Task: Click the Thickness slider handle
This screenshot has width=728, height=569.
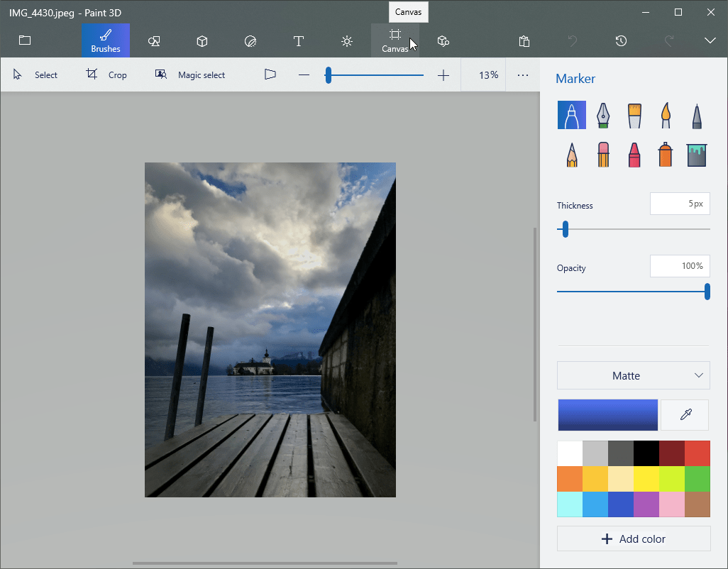Action: tap(565, 229)
